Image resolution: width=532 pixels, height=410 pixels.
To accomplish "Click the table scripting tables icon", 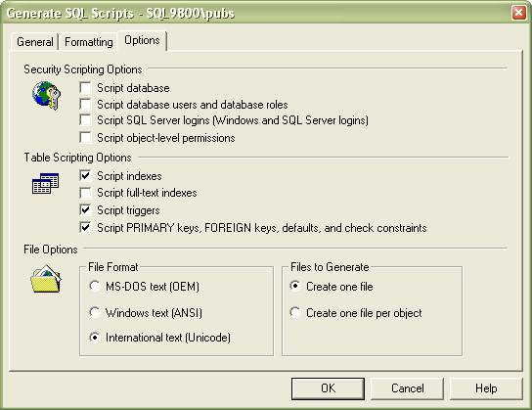I will [45, 184].
